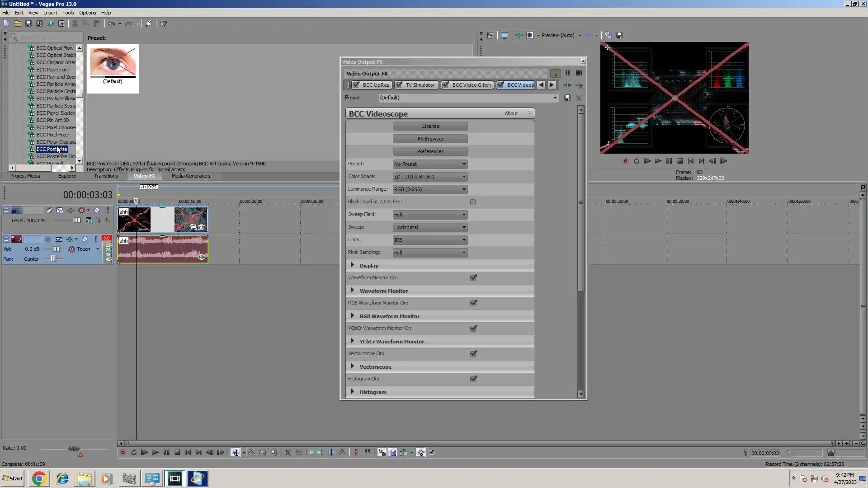Click the Video Preview FX icon
This screenshot has height=488, width=868.
[x=519, y=35]
